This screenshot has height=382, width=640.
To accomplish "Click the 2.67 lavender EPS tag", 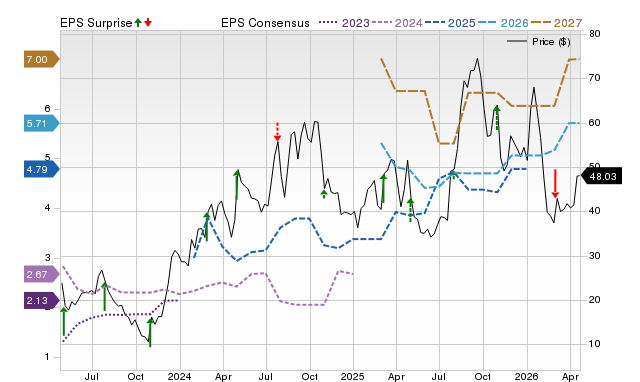I will pos(42,274).
